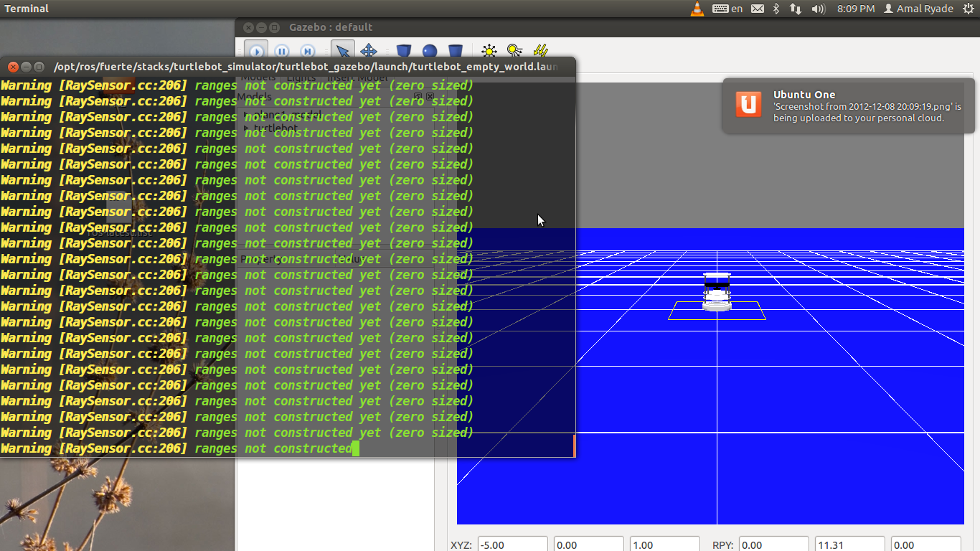Screen dimensions: 980x551
Task: Click the Gazebo play simulation button
Action: click(x=256, y=51)
